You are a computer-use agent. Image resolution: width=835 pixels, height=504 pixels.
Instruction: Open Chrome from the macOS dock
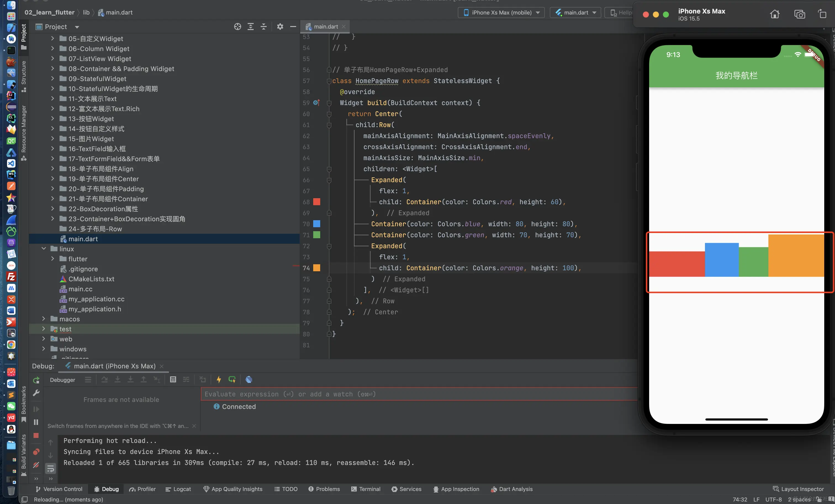coord(11,345)
